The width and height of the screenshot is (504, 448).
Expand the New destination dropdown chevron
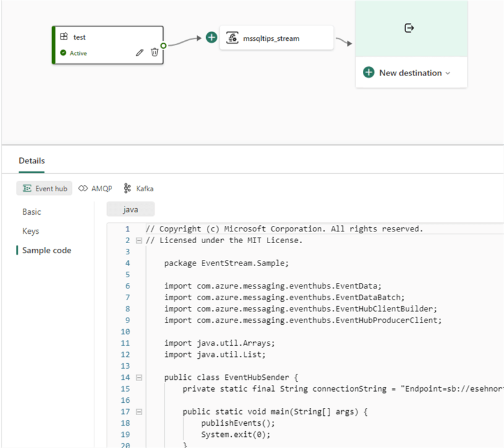pos(448,73)
